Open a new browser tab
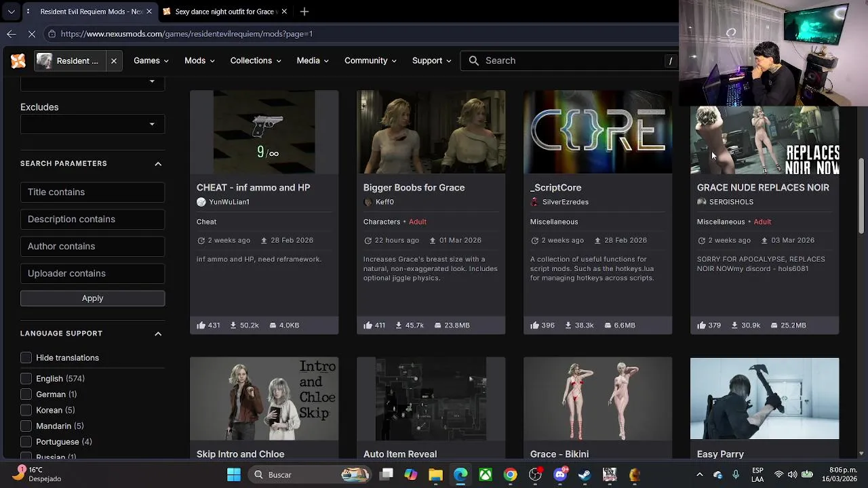 [304, 12]
